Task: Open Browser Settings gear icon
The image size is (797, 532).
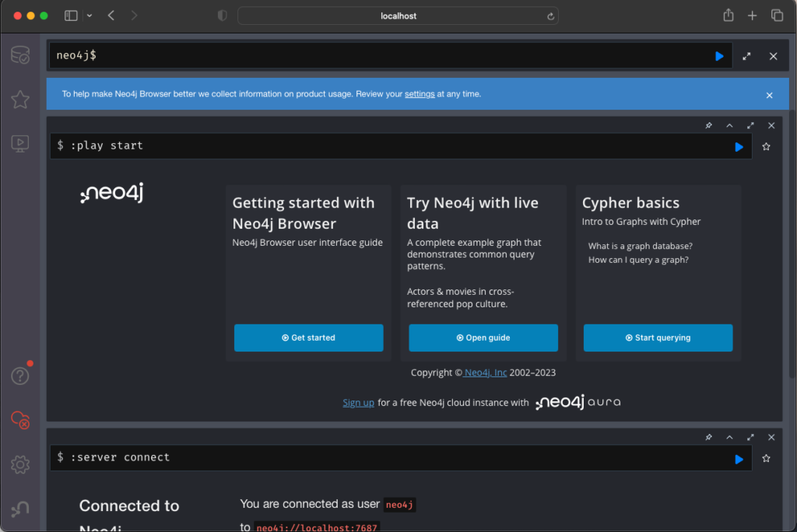Action: click(20, 464)
